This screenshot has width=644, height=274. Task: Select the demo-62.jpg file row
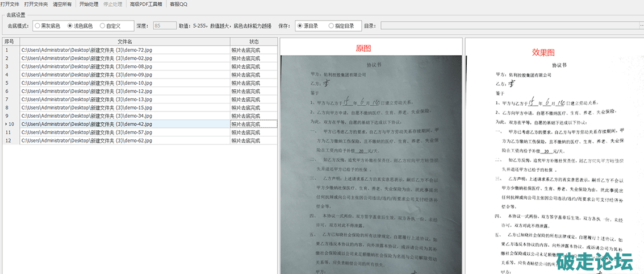(125, 140)
